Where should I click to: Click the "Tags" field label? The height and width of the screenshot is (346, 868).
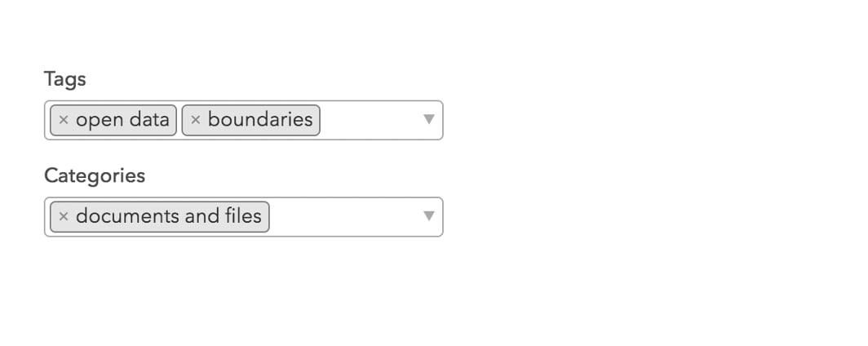point(65,79)
